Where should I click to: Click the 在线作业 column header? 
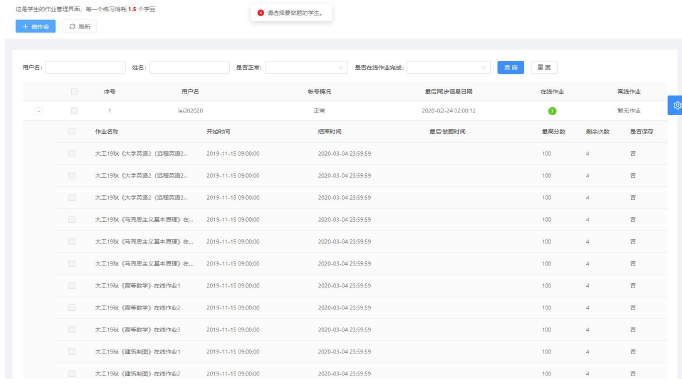(x=552, y=92)
